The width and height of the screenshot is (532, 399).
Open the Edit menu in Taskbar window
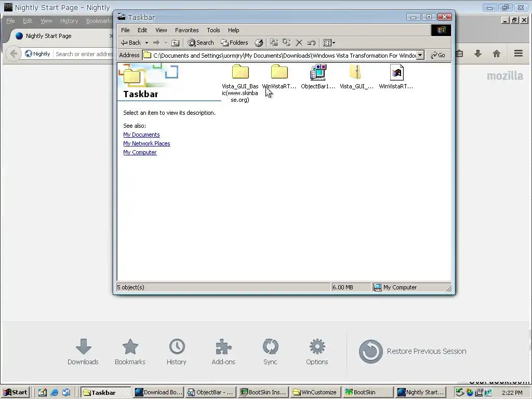coord(142,30)
